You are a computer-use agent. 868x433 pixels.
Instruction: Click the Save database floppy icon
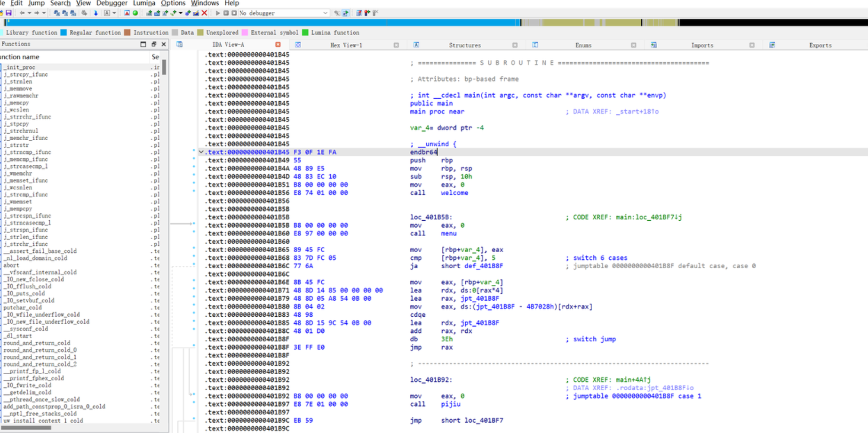8,13
